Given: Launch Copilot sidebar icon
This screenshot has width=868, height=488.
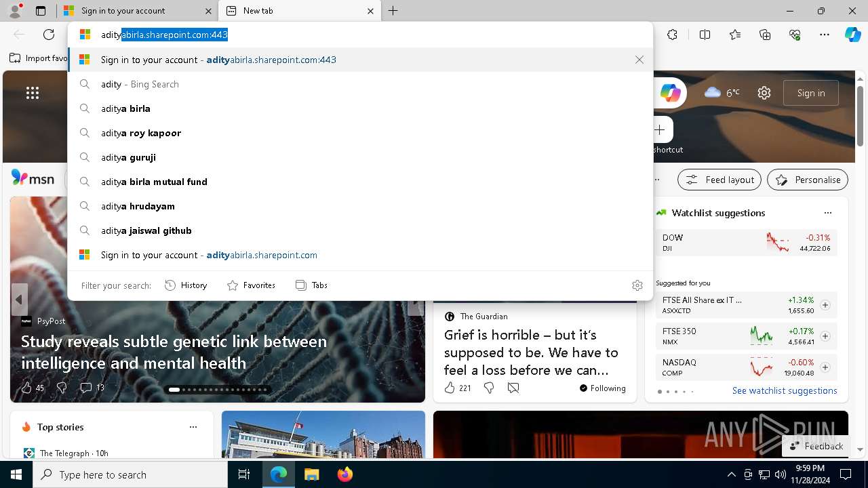Looking at the screenshot, I should (852, 35).
